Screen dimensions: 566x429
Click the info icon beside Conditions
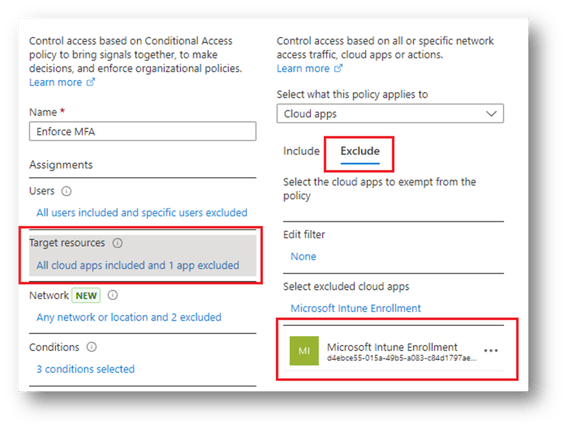(91, 347)
